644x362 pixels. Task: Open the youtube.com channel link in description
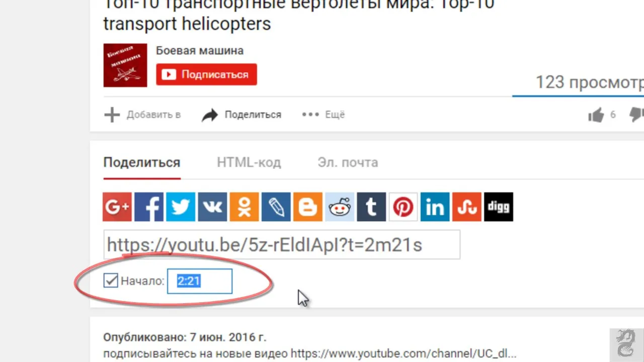404,353
